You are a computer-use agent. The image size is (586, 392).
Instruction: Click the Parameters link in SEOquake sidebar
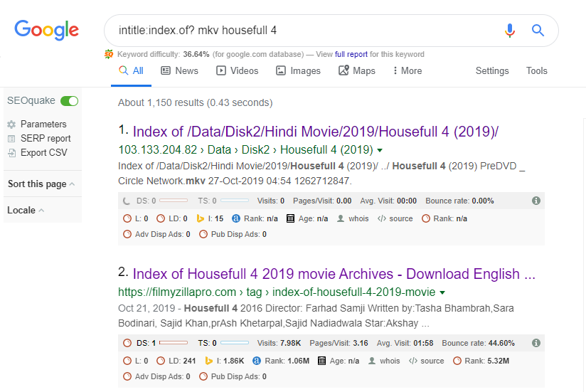[43, 124]
